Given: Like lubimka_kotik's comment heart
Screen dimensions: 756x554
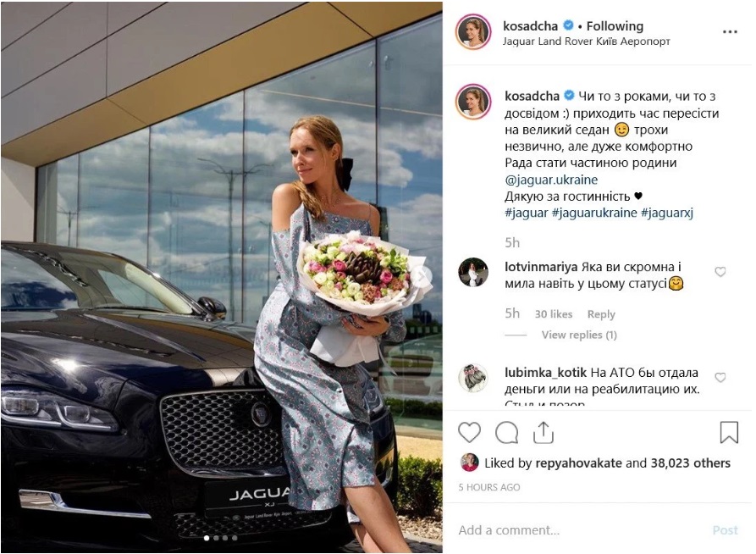Looking at the screenshot, I should click(x=720, y=377).
